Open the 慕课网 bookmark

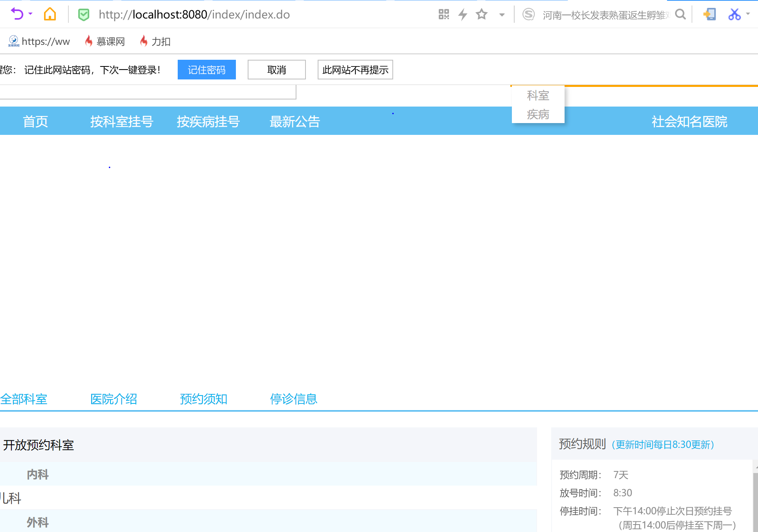[x=105, y=41]
